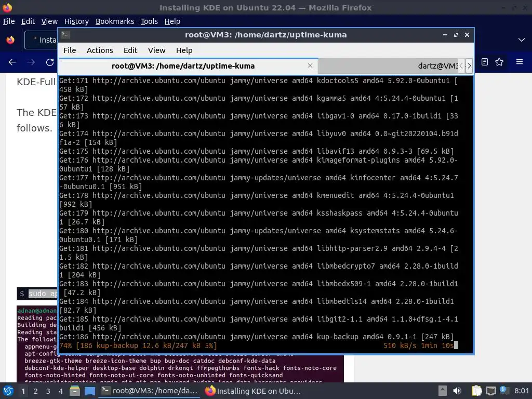The image size is (532, 399).
Task: Open the LXQt start menu
Action: pos(8,391)
